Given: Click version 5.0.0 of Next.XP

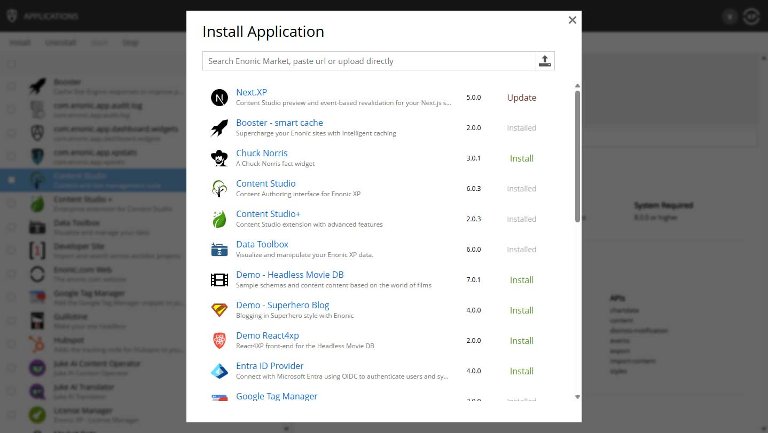Looking at the screenshot, I should point(474,97).
